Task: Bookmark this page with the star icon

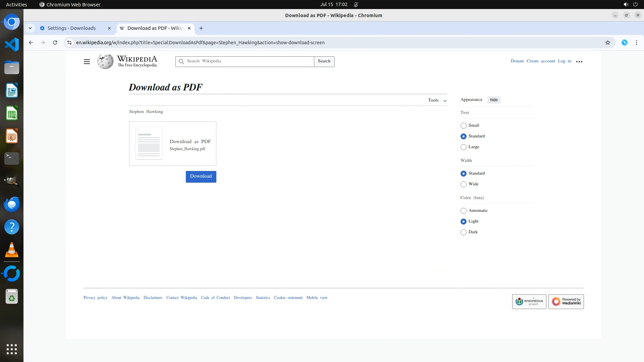Action: [x=607, y=43]
